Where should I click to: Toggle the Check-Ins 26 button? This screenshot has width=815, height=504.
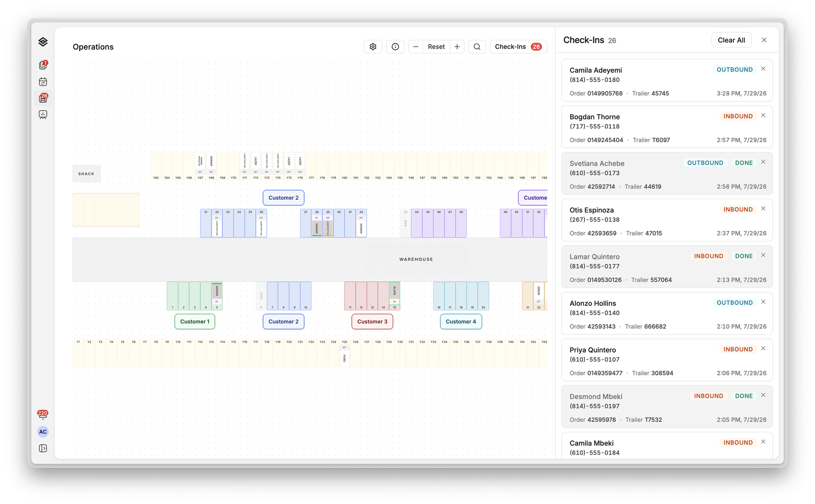coord(518,47)
